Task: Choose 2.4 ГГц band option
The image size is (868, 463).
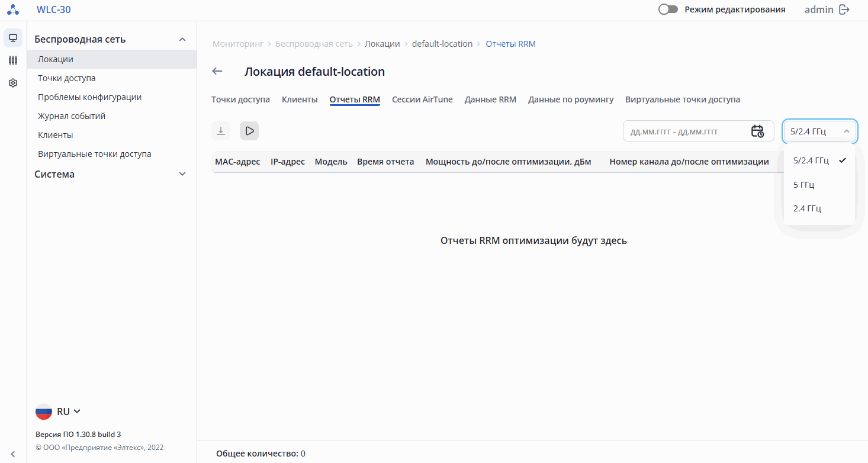Action: (x=807, y=208)
